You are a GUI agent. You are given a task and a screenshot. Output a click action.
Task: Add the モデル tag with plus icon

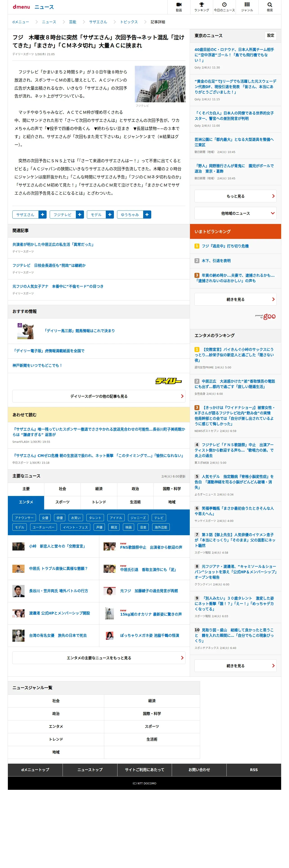point(110,214)
